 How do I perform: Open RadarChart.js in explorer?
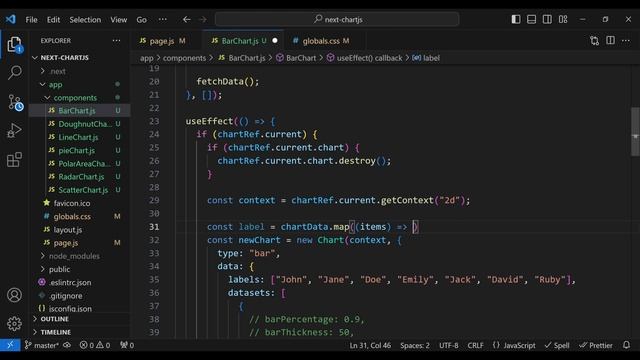point(80,177)
